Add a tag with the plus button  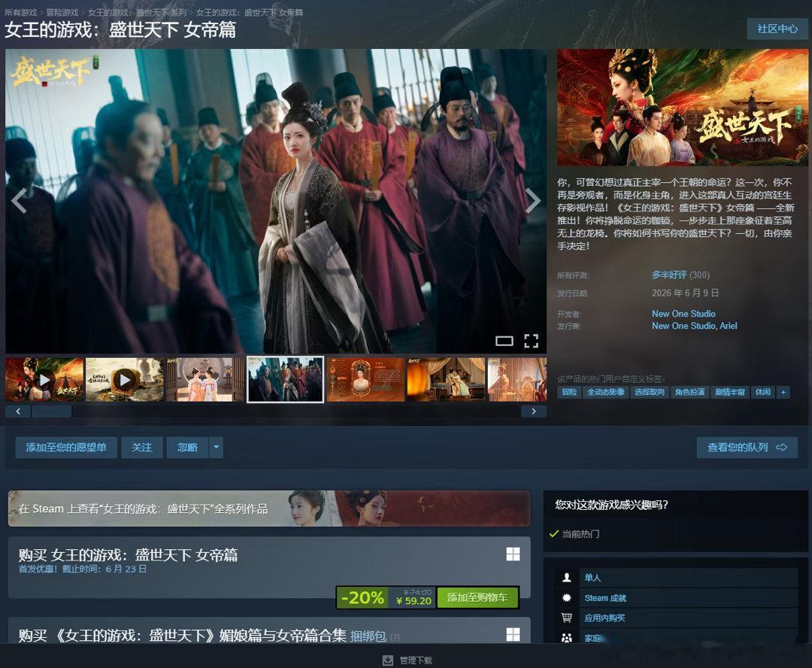coord(783,392)
